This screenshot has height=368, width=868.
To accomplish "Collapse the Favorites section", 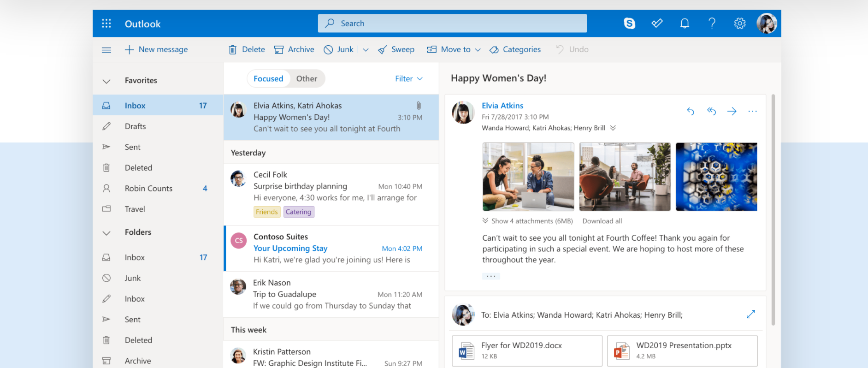I will [106, 81].
